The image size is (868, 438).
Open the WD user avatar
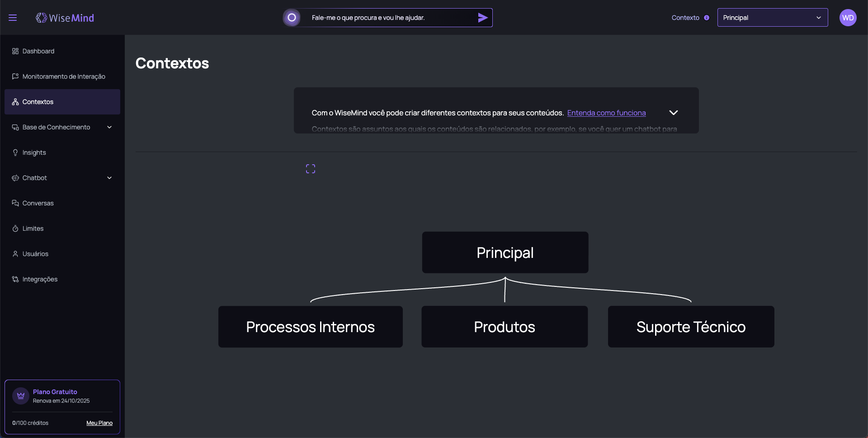tap(848, 18)
